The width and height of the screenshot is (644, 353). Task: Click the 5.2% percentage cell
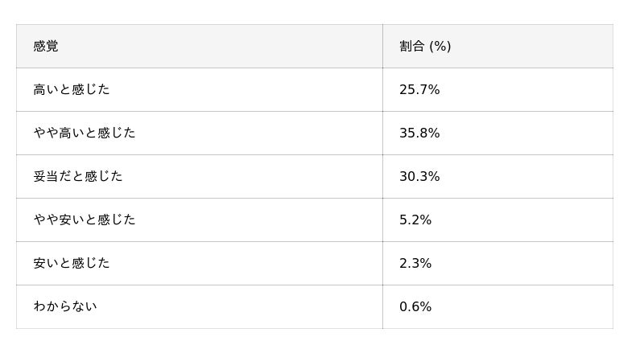(x=415, y=220)
